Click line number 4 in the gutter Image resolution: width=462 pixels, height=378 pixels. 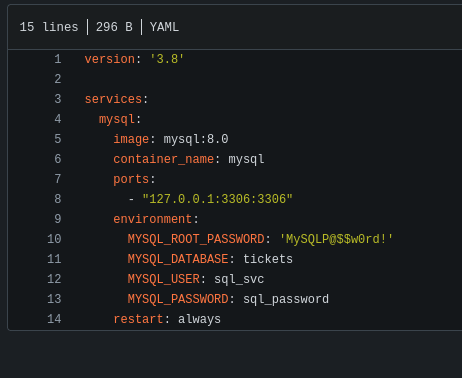pyautogui.click(x=58, y=119)
